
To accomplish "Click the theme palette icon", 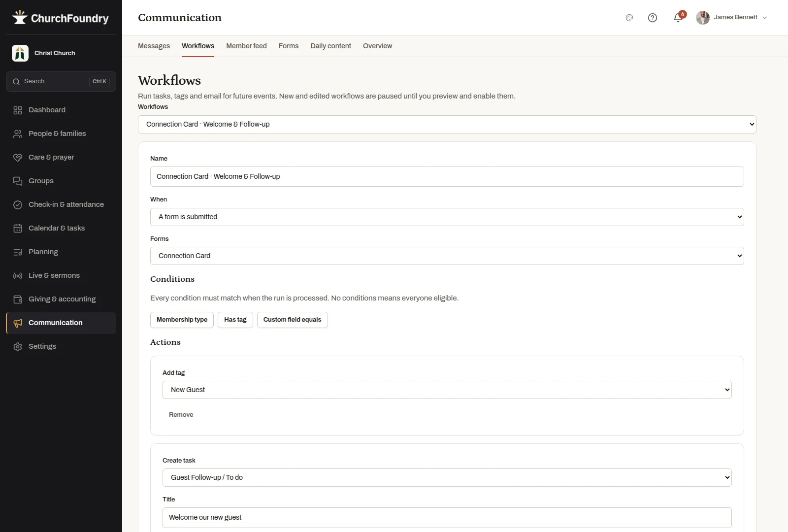I will point(629,18).
